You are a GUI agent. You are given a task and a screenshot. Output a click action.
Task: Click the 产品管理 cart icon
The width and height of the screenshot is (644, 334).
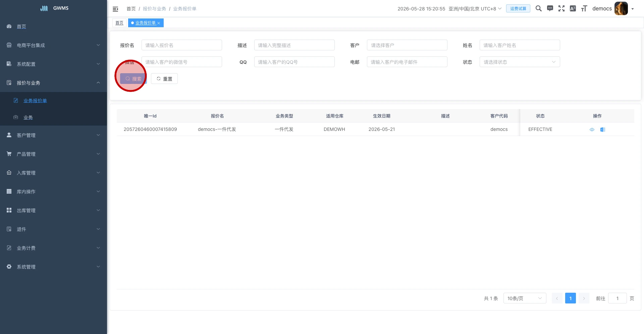pyautogui.click(x=9, y=154)
